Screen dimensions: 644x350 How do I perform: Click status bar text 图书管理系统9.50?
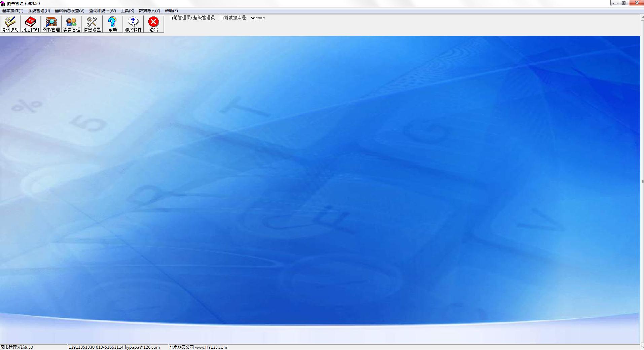point(17,347)
